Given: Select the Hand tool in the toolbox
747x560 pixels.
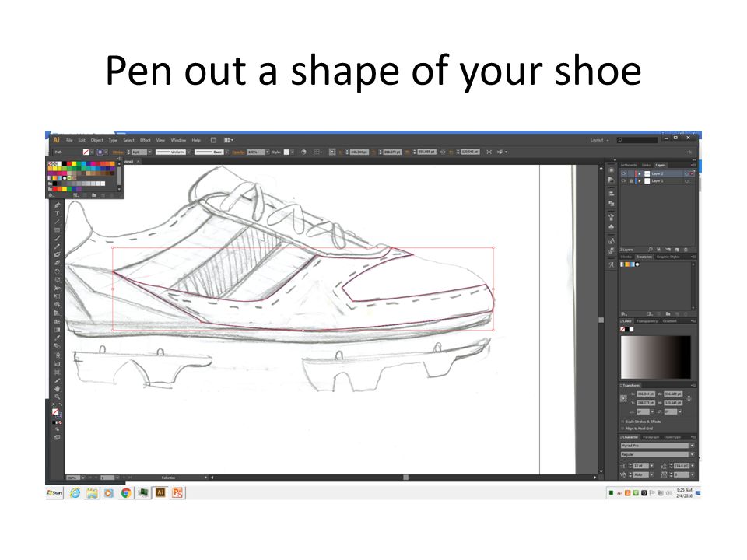Looking at the screenshot, I should 57,389.
